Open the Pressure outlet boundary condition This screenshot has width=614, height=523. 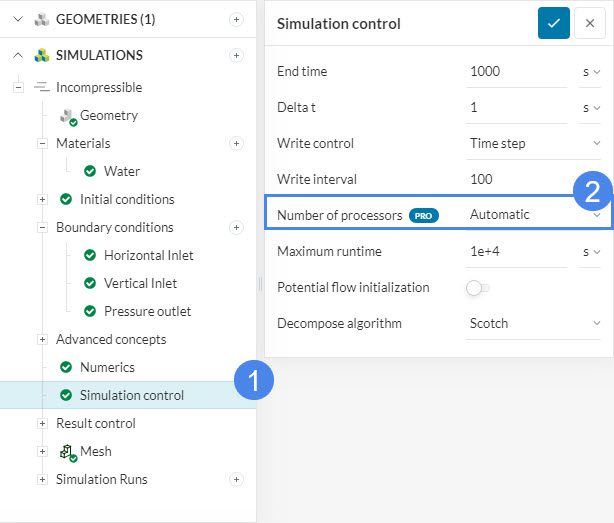click(147, 311)
